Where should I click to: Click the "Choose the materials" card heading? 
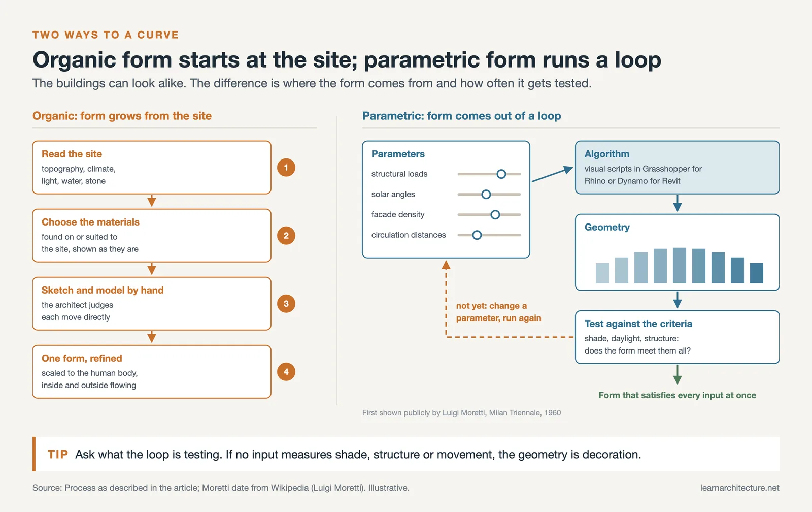(90, 222)
